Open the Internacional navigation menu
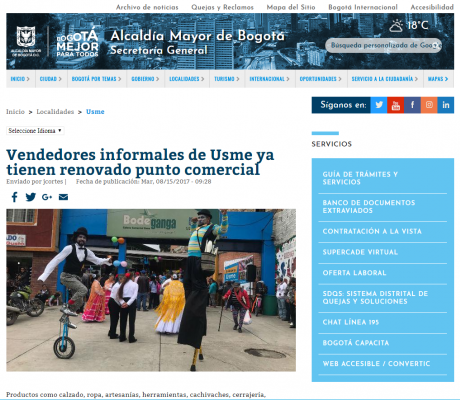This screenshot has height=400, width=460. [x=270, y=79]
